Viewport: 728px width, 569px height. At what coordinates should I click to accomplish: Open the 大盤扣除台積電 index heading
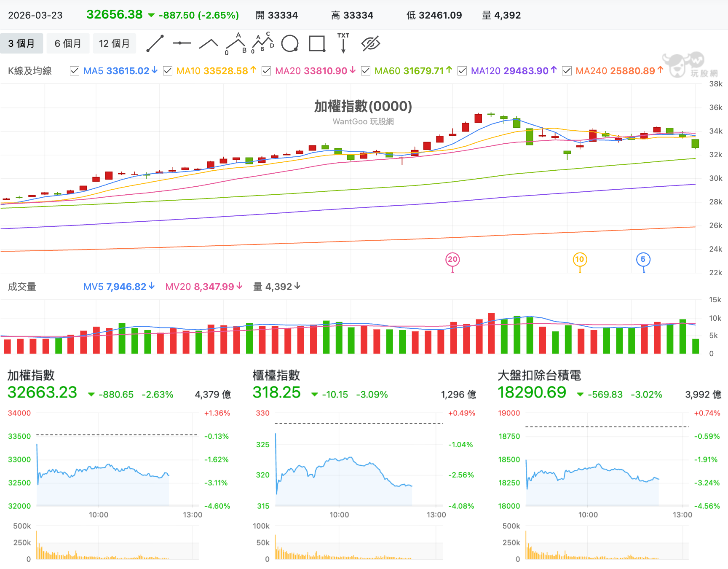click(540, 375)
